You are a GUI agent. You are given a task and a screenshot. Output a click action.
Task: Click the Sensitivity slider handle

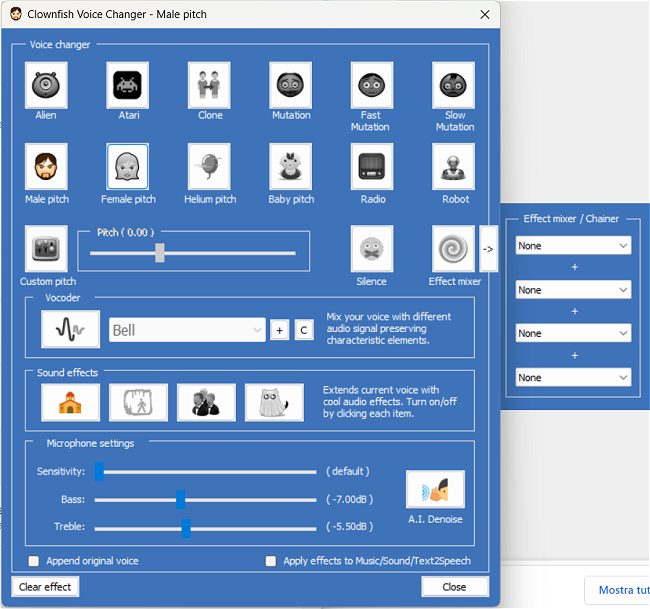[x=99, y=472]
